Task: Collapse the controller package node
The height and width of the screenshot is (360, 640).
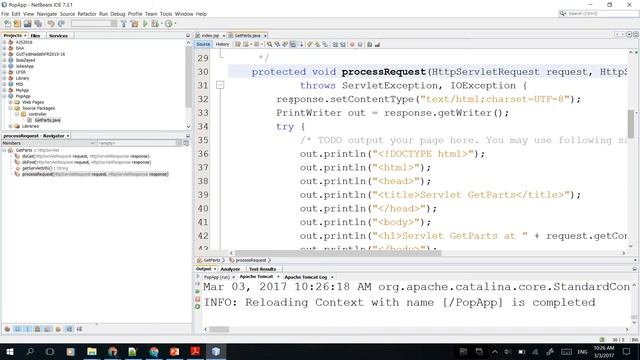Action: [x=17, y=114]
